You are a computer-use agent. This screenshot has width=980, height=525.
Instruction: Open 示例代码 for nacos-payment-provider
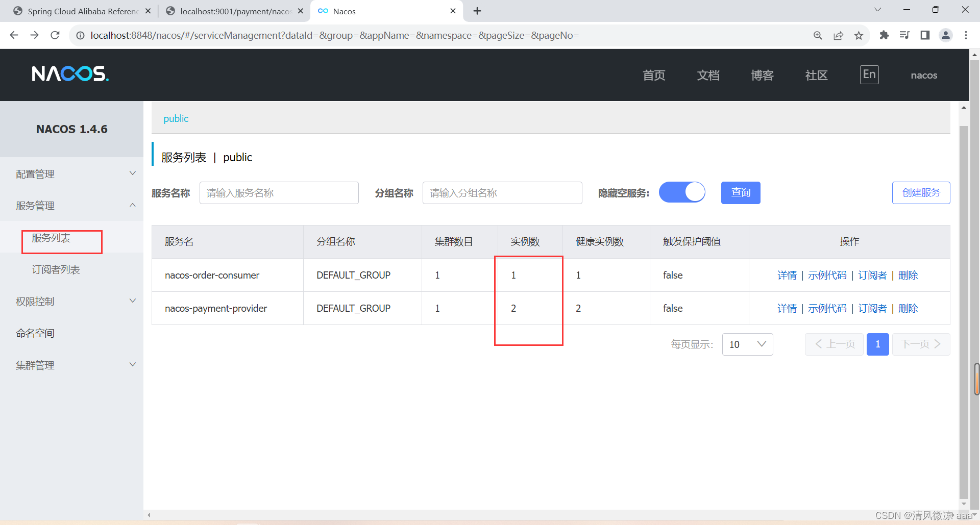click(x=827, y=308)
